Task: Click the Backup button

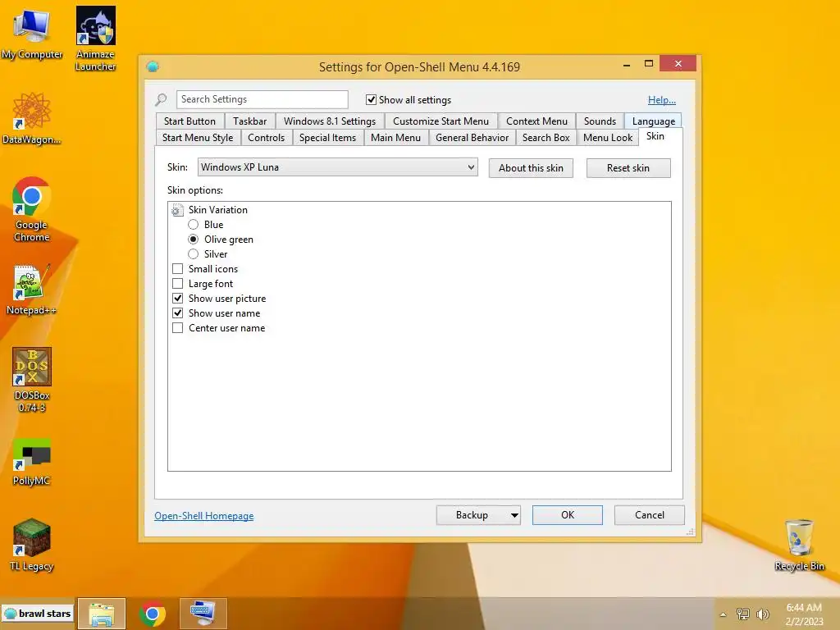Action: pyautogui.click(x=472, y=515)
